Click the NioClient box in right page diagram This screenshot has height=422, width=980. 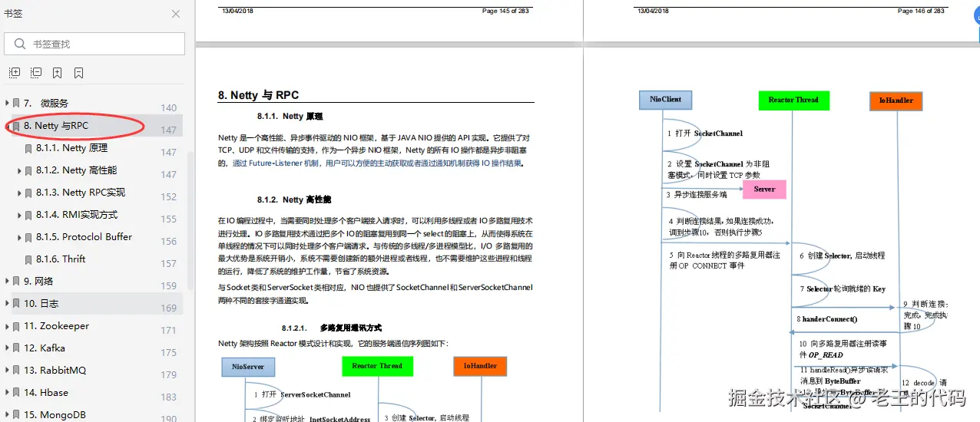665,100
